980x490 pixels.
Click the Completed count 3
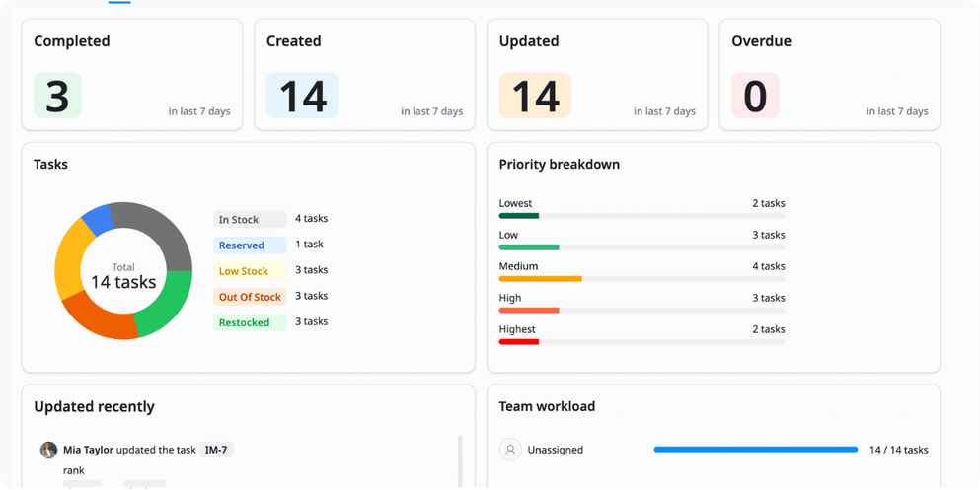(57, 96)
